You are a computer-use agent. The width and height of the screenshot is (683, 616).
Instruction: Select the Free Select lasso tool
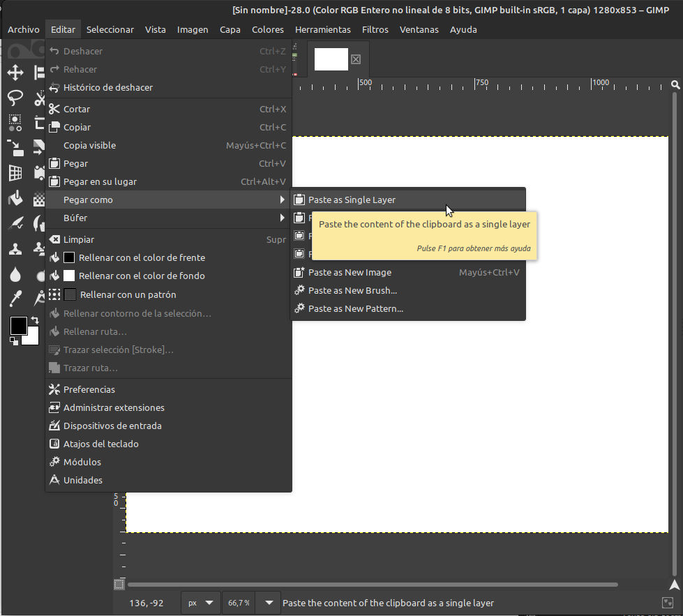coord(15,98)
